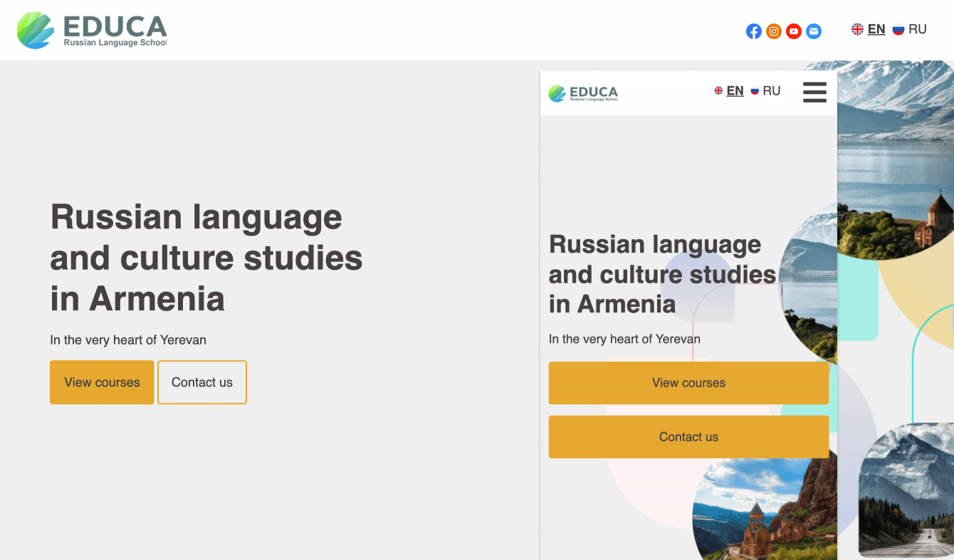954x560 pixels.
Task: Click the Russian flag icon in mobile preview
Action: click(x=755, y=91)
